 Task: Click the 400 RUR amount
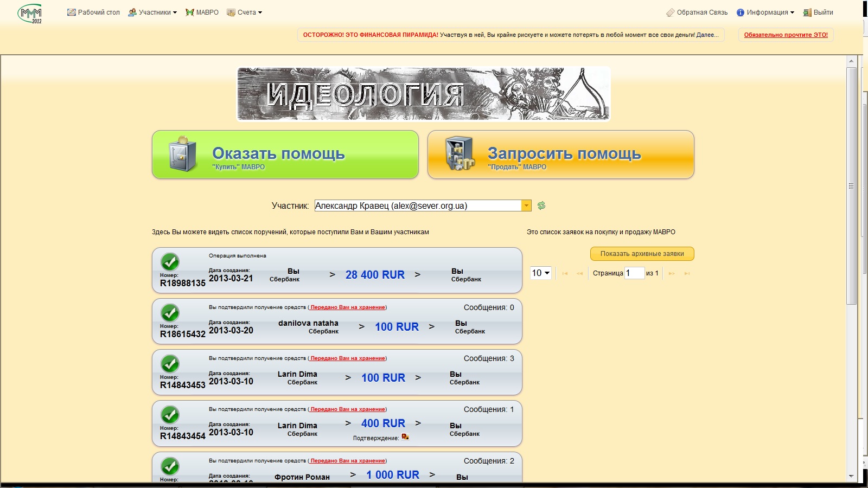point(383,423)
